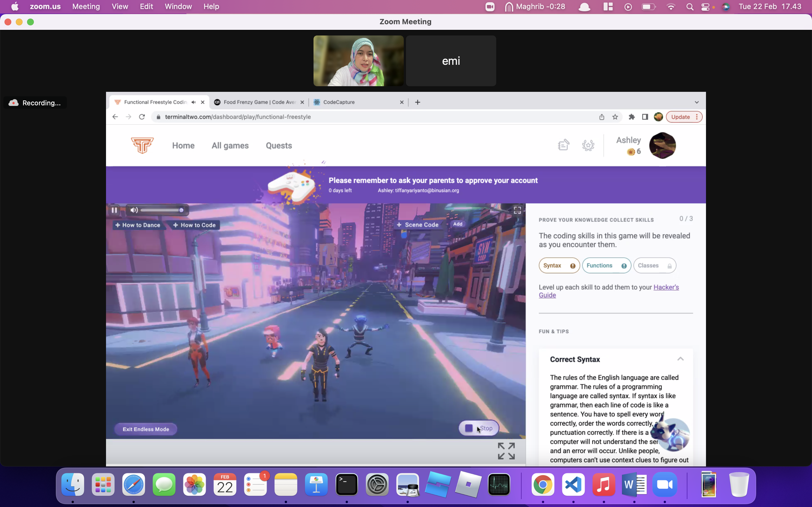Expand the Functions skill info
The image size is (812, 507).
pos(623,265)
